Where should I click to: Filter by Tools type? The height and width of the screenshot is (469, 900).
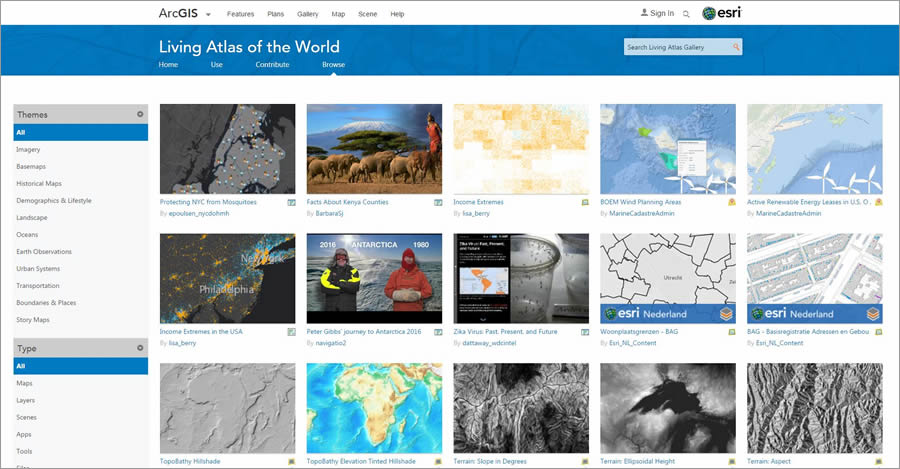24,451
